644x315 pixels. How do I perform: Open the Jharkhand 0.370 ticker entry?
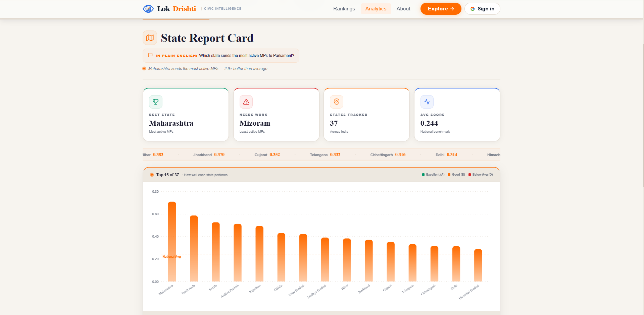tap(208, 154)
